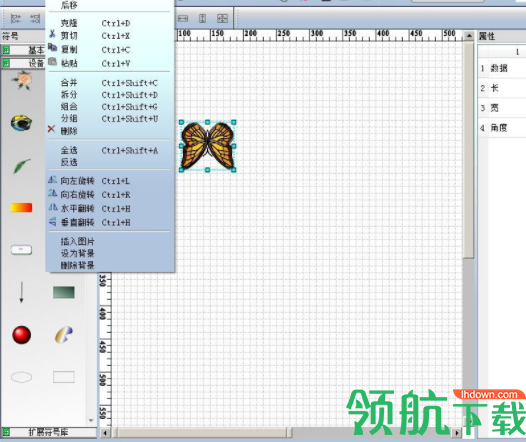This screenshot has width=526, height=442.
Task: Click the scissors icon beside 剪切
Action: pos(52,34)
